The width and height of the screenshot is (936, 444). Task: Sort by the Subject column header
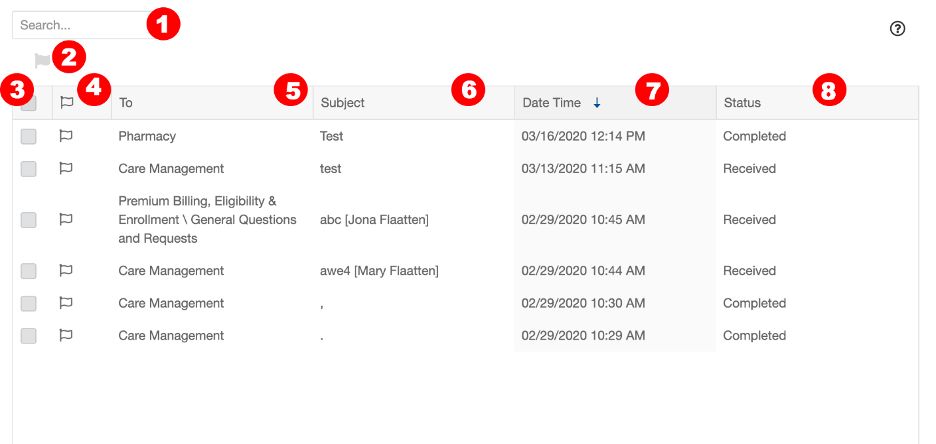pyautogui.click(x=343, y=103)
